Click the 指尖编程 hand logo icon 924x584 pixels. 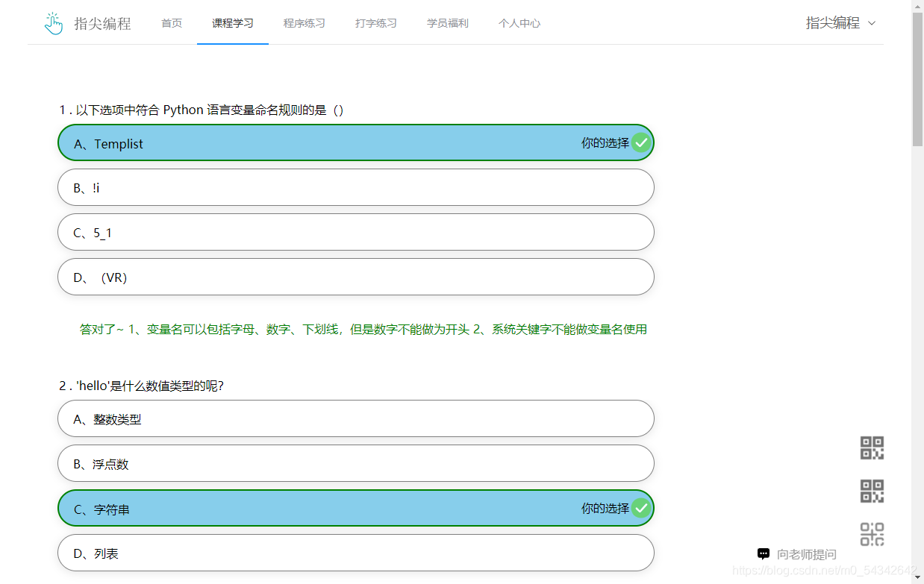54,23
